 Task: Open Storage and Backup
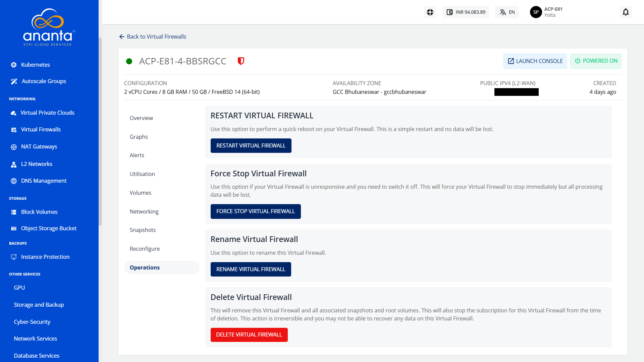(x=39, y=305)
